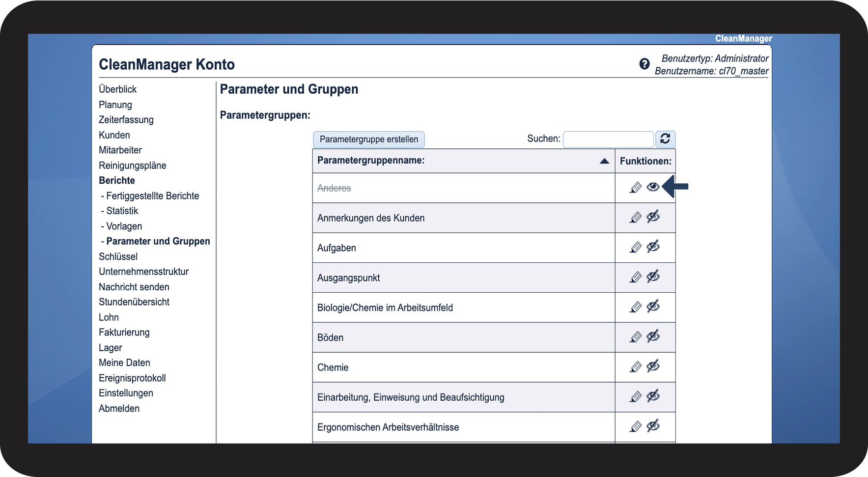The height and width of the screenshot is (477, 868).
Task: Edit Biologie/Chemie im Arbeitsumfeld group
Action: click(x=636, y=308)
